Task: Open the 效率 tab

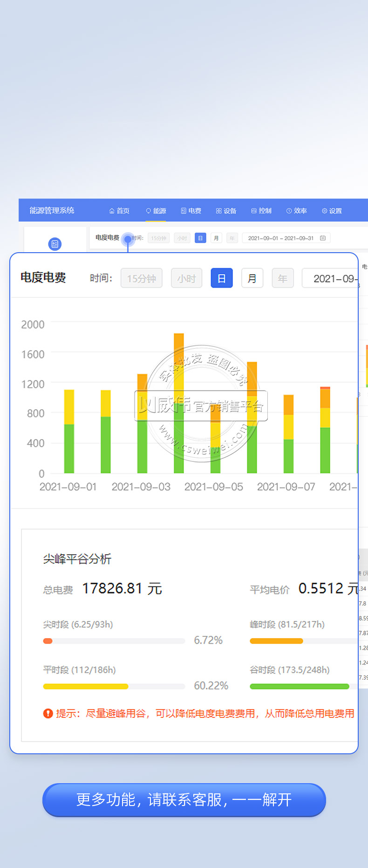Action: 296,211
